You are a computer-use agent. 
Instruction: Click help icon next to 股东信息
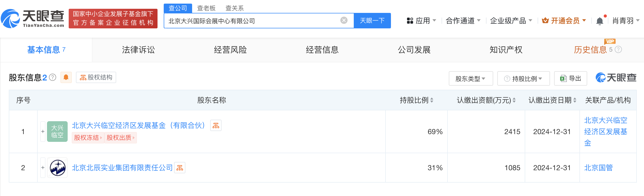[x=53, y=77]
